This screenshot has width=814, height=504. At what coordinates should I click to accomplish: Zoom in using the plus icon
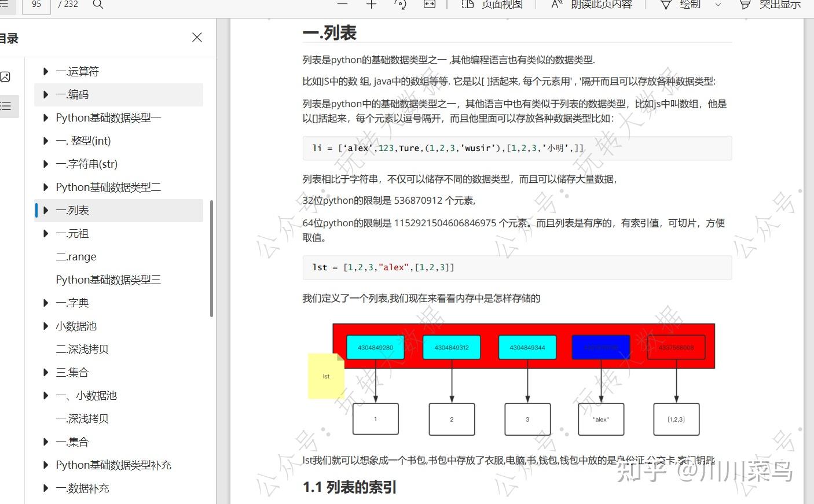tap(371, 5)
